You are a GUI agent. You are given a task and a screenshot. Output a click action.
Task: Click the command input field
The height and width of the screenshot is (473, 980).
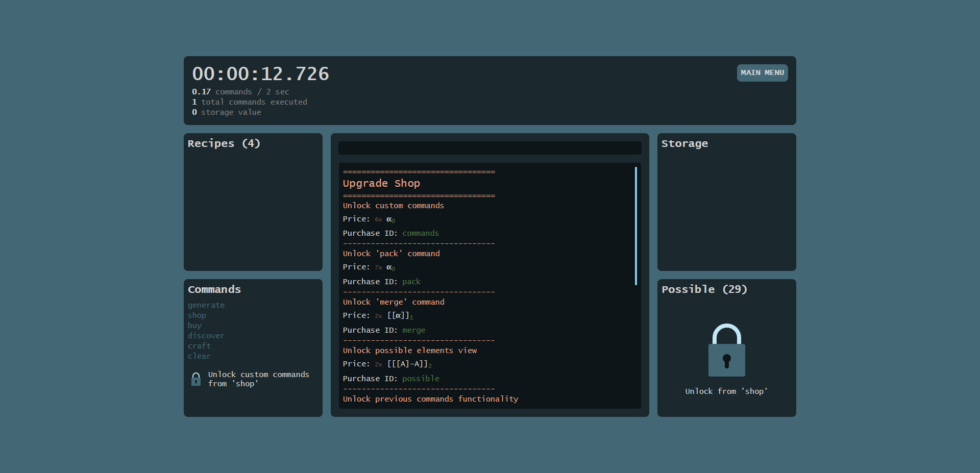pyautogui.click(x=489, y=148)
